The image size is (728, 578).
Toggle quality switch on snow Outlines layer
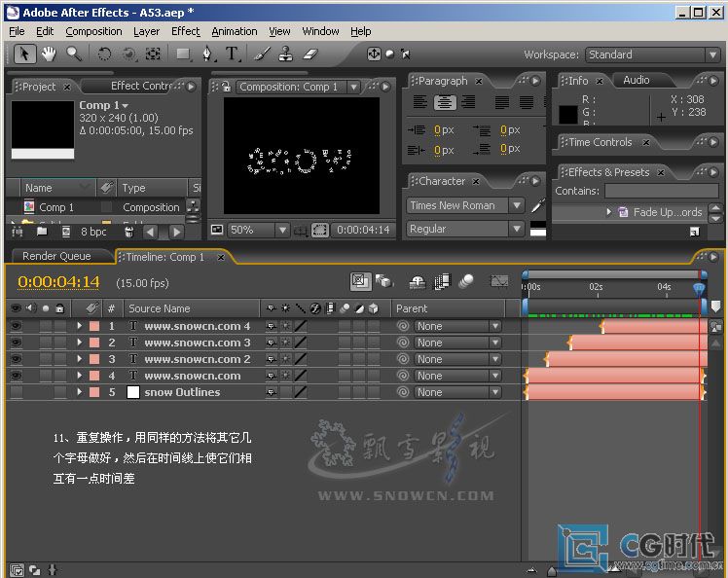click(x=301, y=392)
